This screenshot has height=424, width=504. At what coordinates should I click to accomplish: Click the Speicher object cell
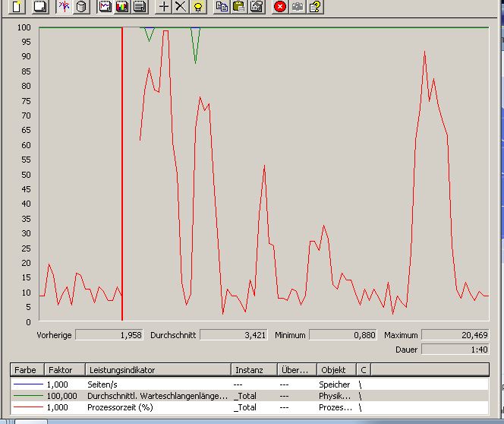[334, 384]
